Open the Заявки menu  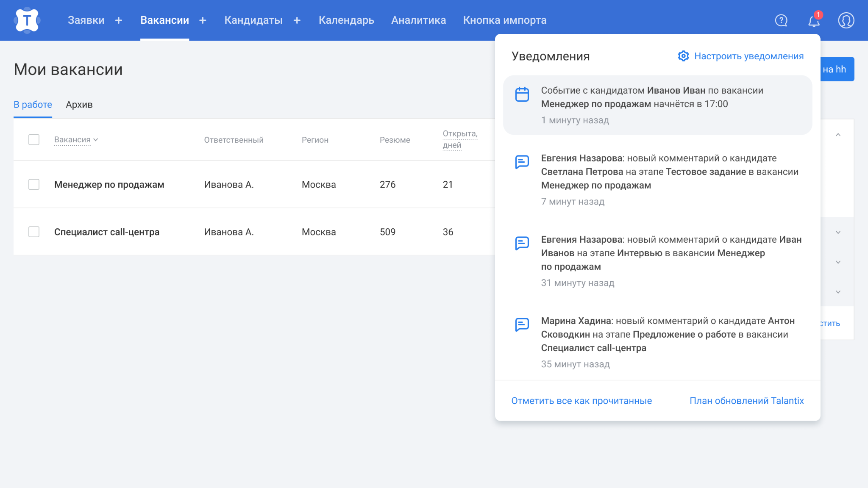(x=86, y=20)
